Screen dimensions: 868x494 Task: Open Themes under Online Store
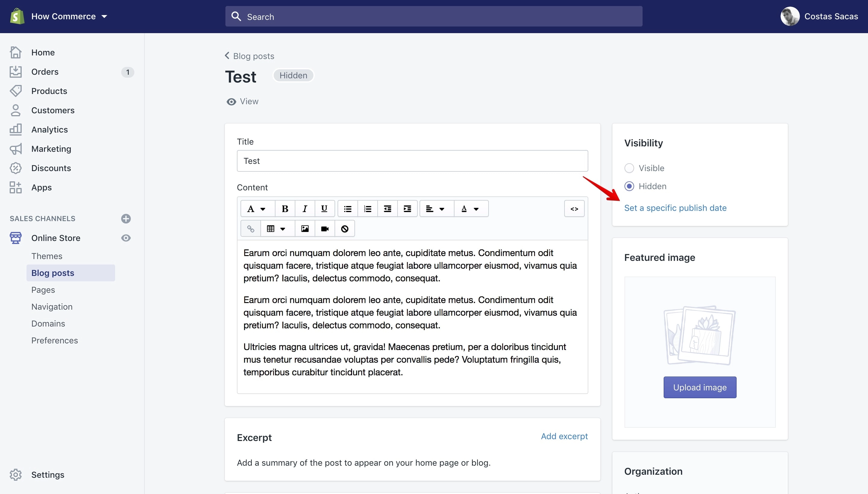click(47, 256)
